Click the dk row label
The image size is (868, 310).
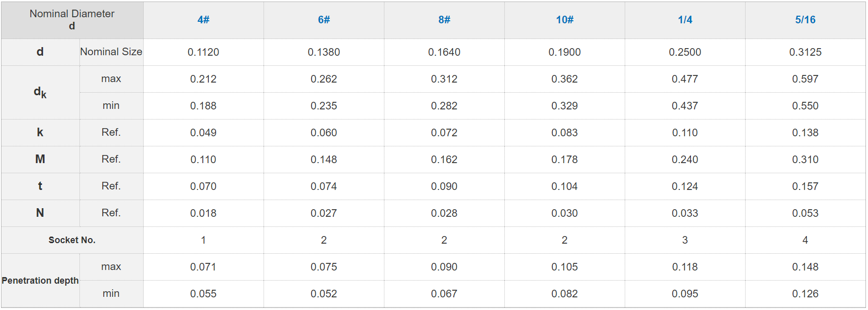pos(40,92)
